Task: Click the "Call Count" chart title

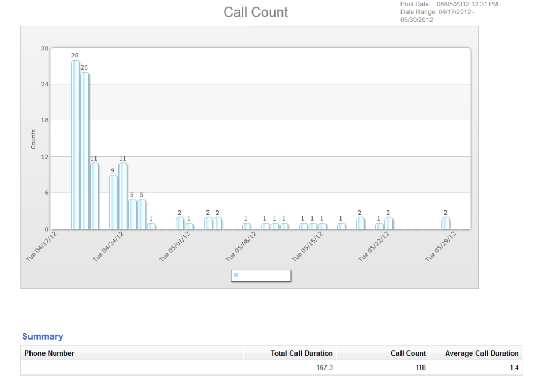Action: click(x=256, y=12)
